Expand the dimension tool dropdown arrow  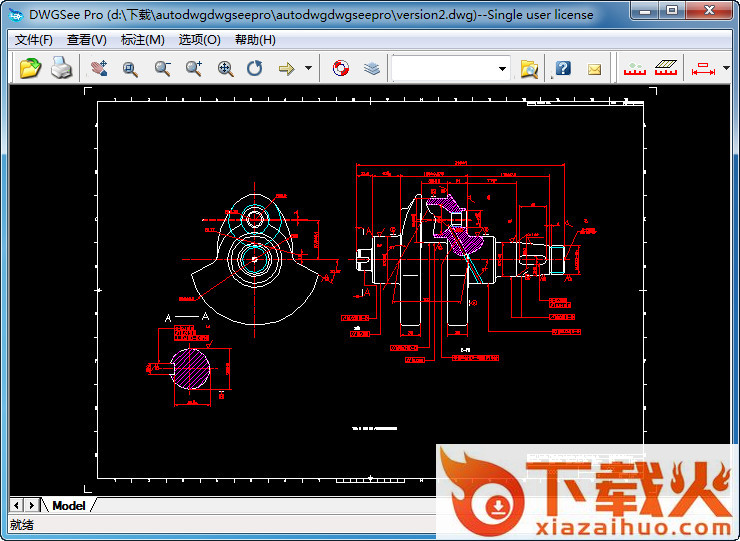point(724,68)
